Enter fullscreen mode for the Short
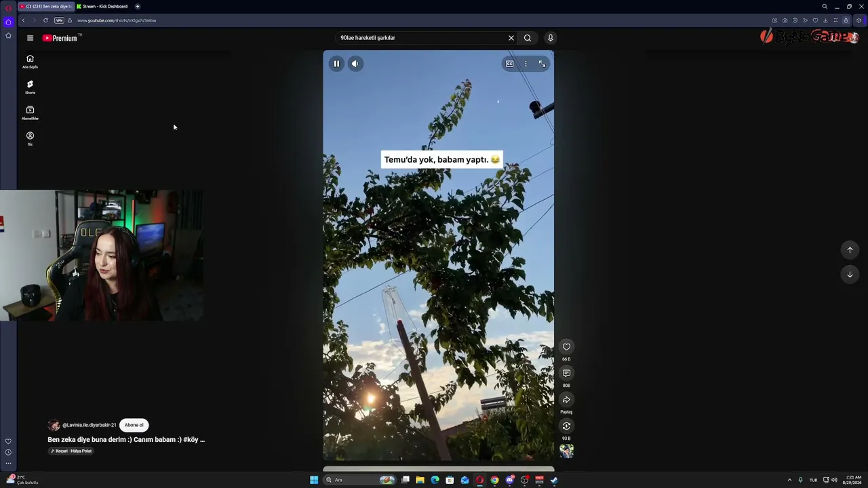The width and height of the screenshot is (868, 488). (542, 64)
